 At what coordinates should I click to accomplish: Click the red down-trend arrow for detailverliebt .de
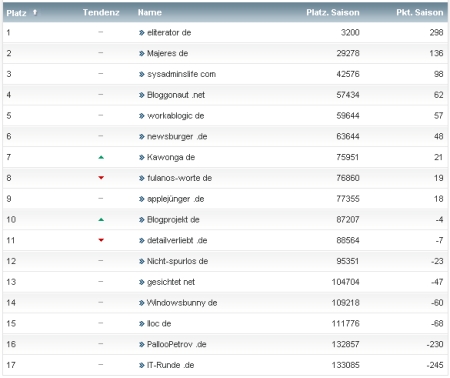[x=101, y=240]
